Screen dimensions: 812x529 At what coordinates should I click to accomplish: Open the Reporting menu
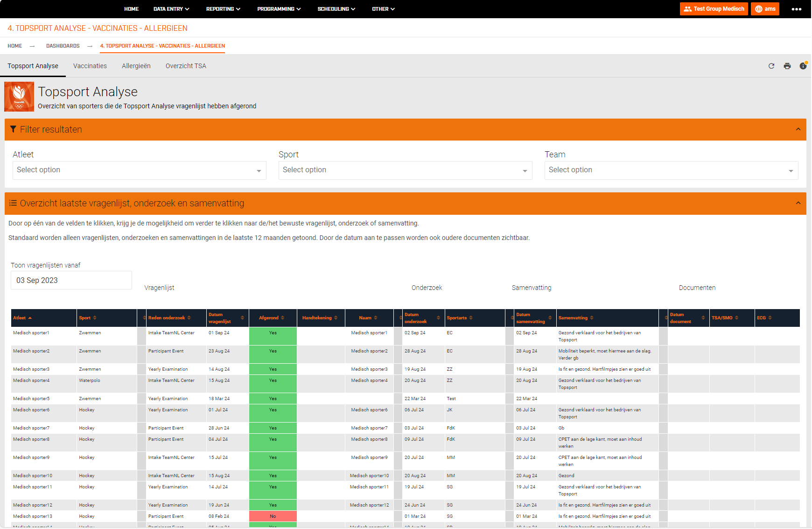tap(223, 9)
